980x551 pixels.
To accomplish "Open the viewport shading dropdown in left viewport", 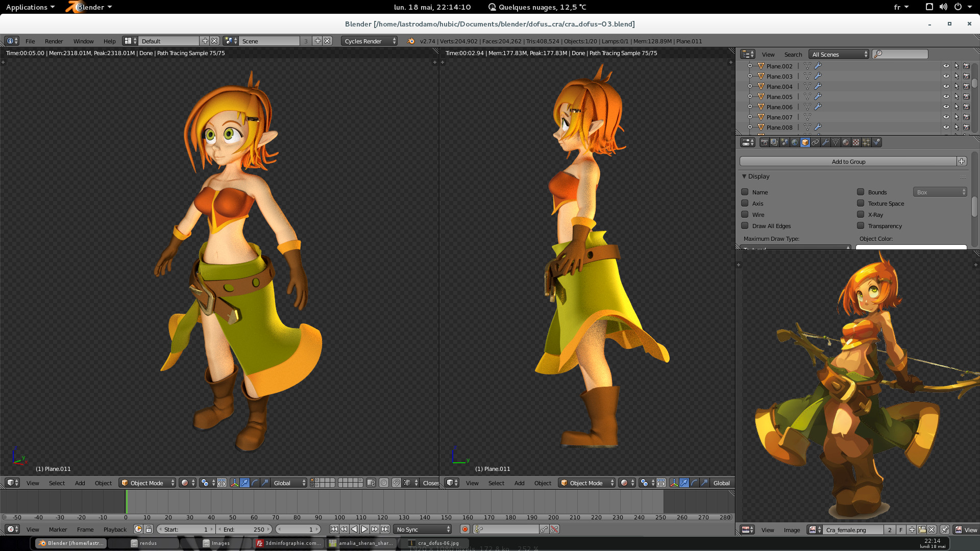I will (x=187, y=483).
